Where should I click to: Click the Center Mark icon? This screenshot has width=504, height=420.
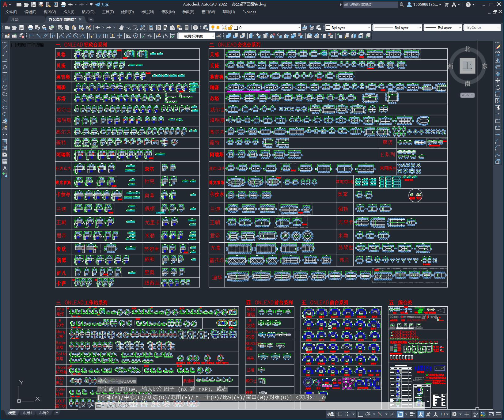(x=135, y=36)
